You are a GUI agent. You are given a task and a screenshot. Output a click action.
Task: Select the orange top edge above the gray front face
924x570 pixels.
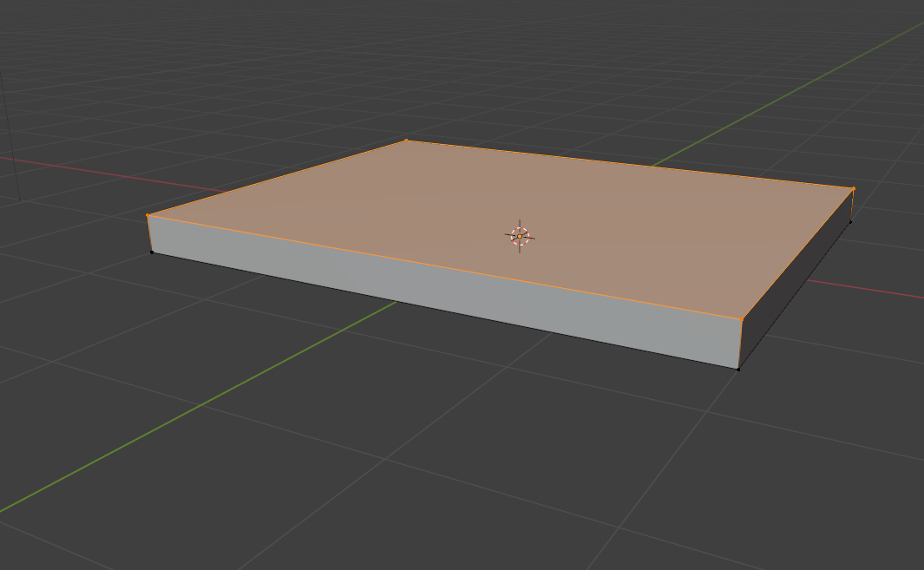pos(445,267)
